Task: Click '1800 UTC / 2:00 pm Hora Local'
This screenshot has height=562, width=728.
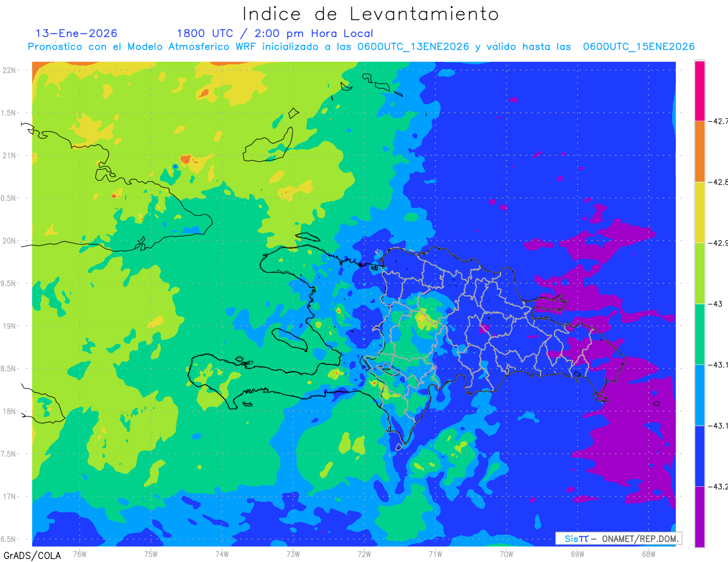Action: tap(275, 33)
